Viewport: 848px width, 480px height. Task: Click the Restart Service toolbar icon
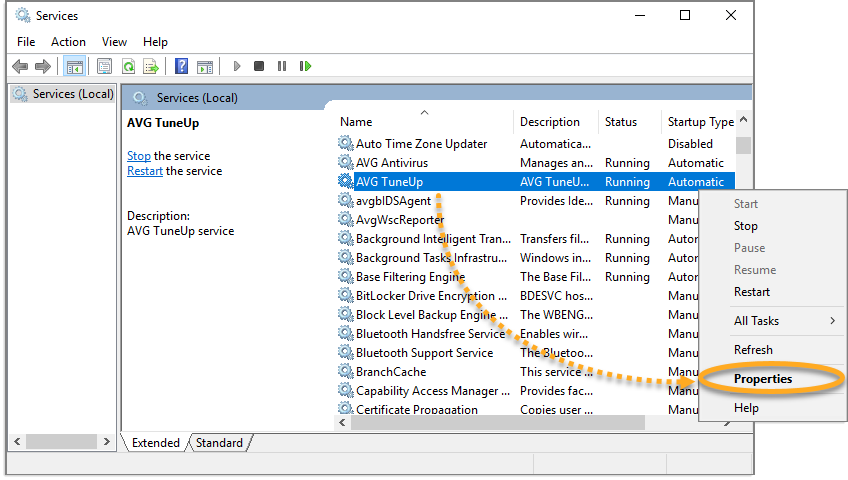tap(306, 66)
